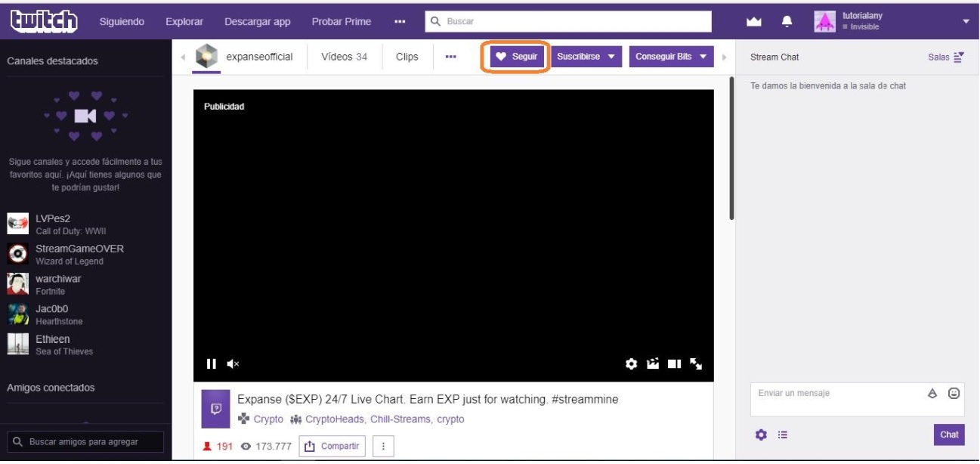Expand the user account dropdown arrow
The width and height of the screenshot is (980, 464).
pyautogui.click(x=965, y=21)
